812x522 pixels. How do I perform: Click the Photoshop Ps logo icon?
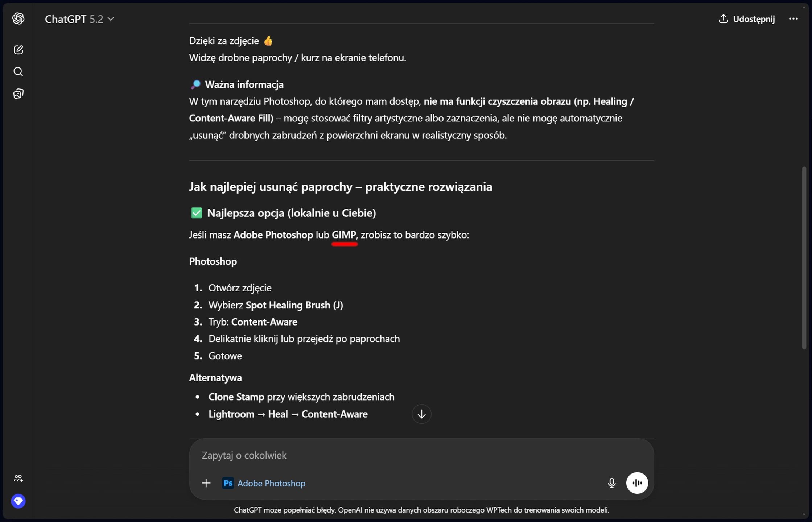coord(228,483)
